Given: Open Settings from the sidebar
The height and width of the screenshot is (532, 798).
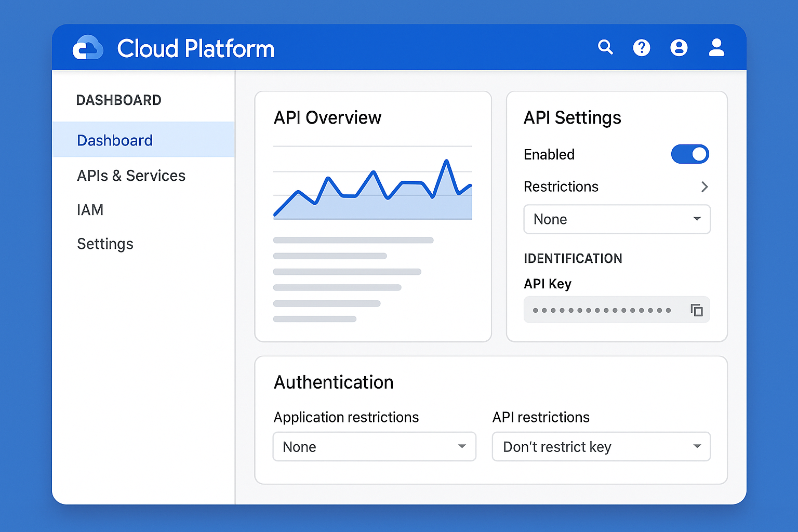Looking at the screenshot, I should [105, 244].
